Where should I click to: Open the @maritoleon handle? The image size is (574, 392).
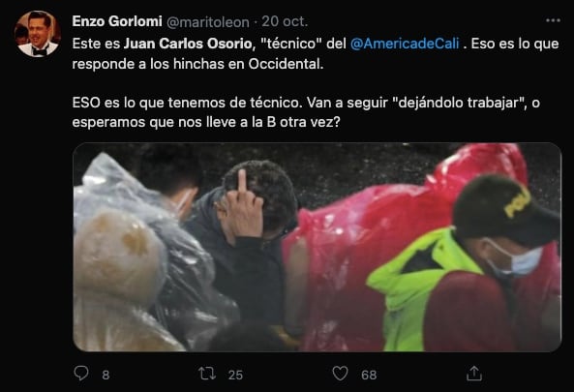[x=208, y=22]
